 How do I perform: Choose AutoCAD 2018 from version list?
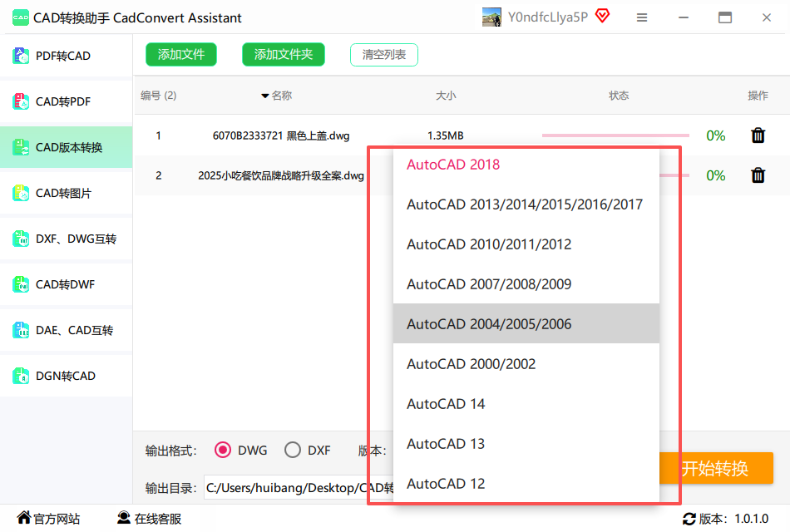526,165
